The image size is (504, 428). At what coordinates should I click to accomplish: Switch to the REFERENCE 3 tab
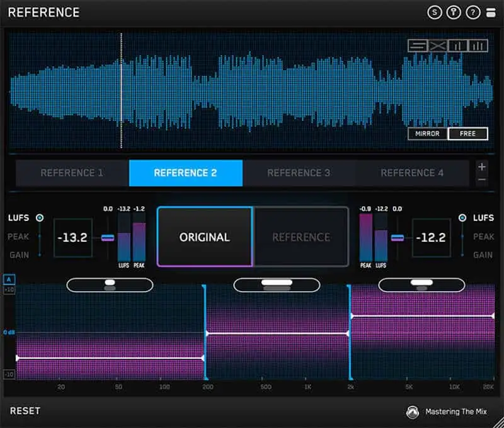[299, 172]
